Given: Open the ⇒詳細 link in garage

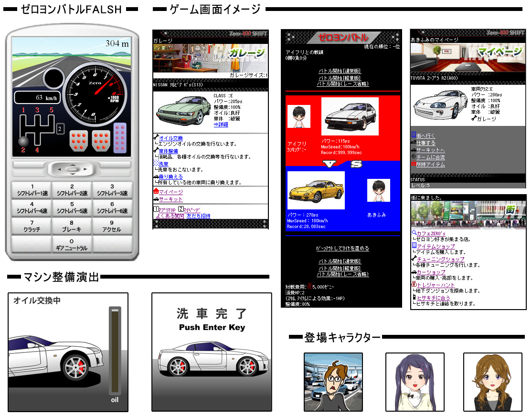Looking at the screenshot, I should (221, 124).
